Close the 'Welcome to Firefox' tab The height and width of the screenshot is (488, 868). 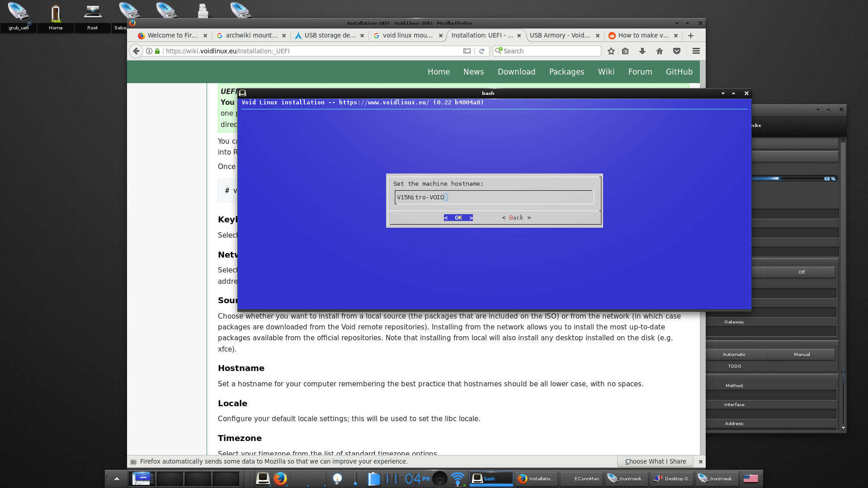pyautogui.click(x=205, y=35)
